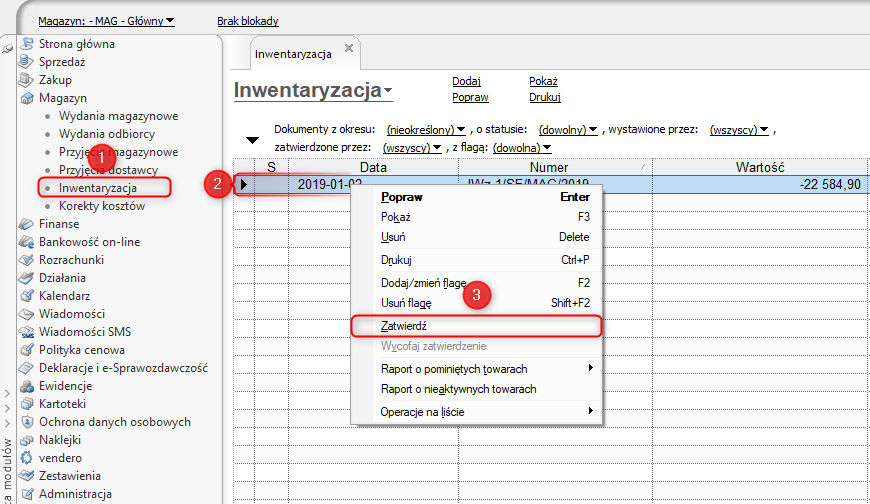870x504 pixels.
Task: Click the Ochrona danych osobowych shield icon
Action: (27, 422)
